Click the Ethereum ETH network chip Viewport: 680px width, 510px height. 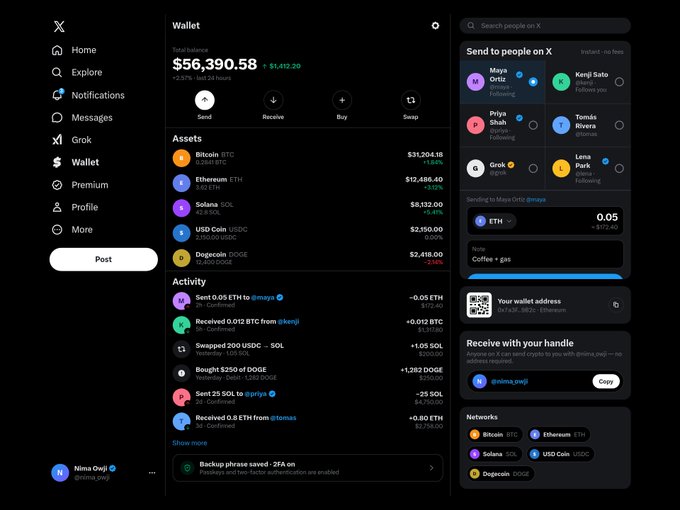tap(559, 435)
